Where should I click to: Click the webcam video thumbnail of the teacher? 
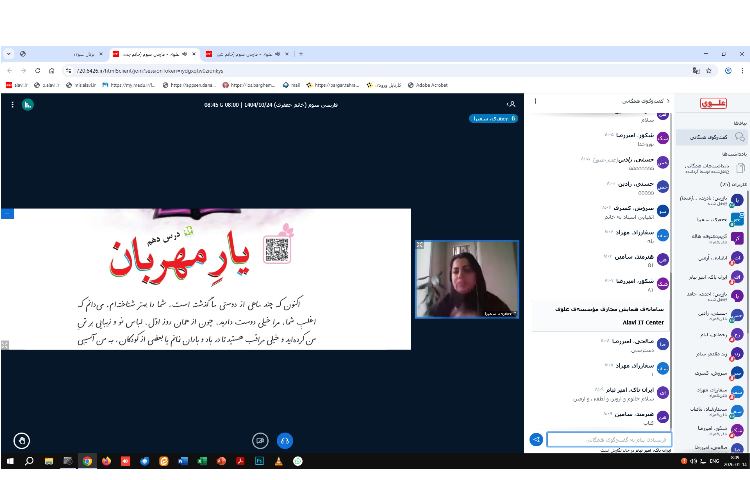point(467,279)
